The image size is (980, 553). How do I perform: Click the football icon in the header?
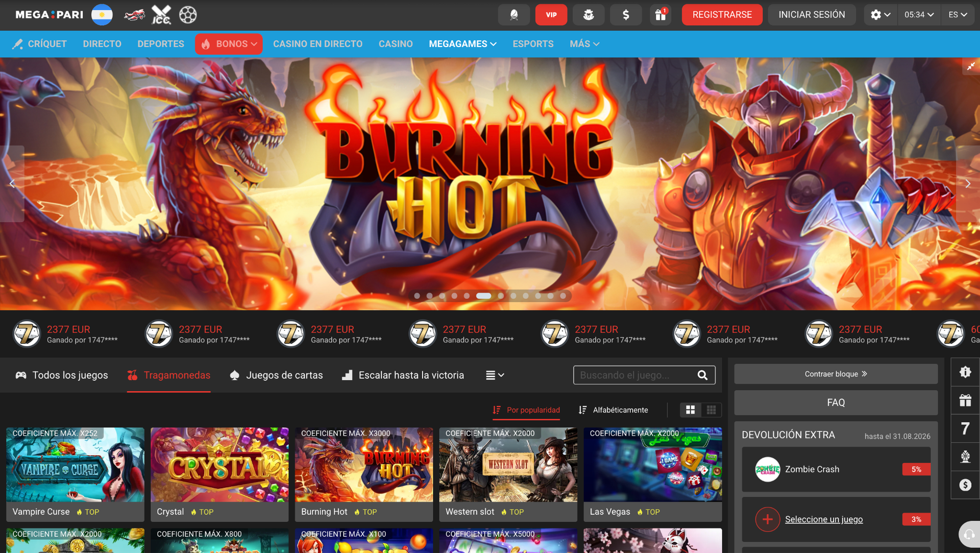coord(188,15)
